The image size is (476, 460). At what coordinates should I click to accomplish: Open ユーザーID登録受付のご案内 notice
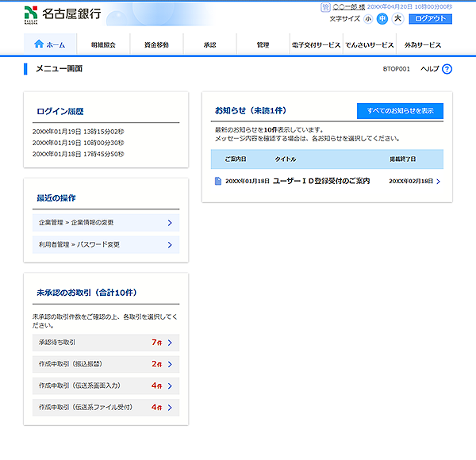[321, 182]
